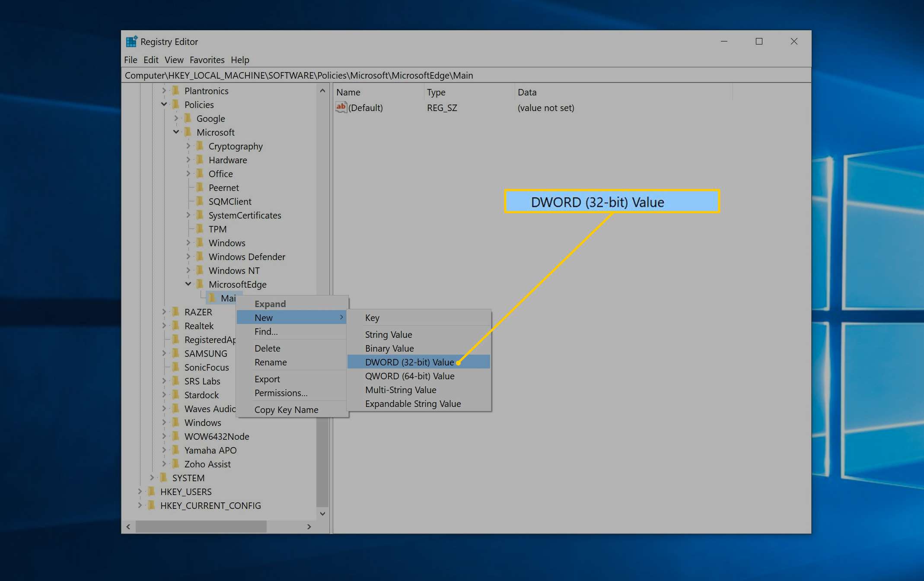Click the Cryptography key folder icon

point(200,146)
